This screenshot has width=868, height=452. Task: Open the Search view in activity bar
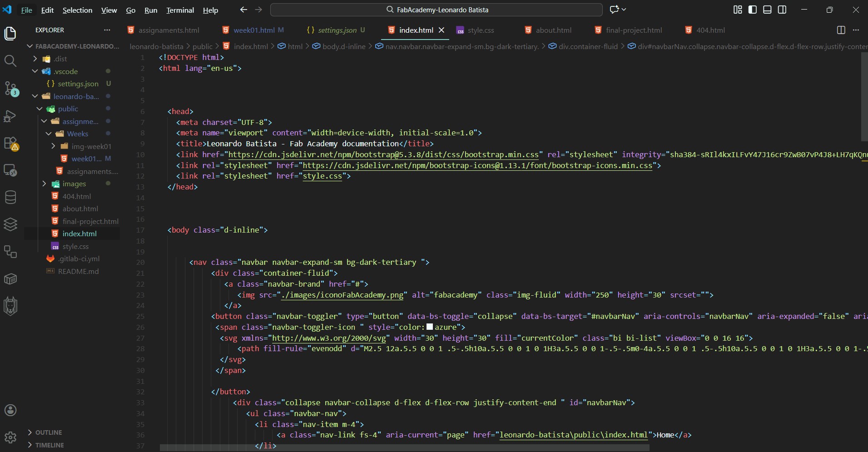[x=10, y=60]
